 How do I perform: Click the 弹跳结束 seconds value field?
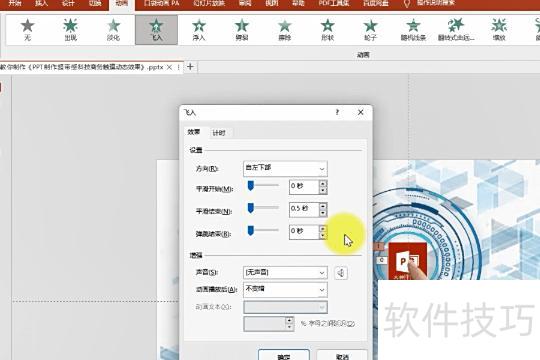pyautogui.click(x=304, y=232)
